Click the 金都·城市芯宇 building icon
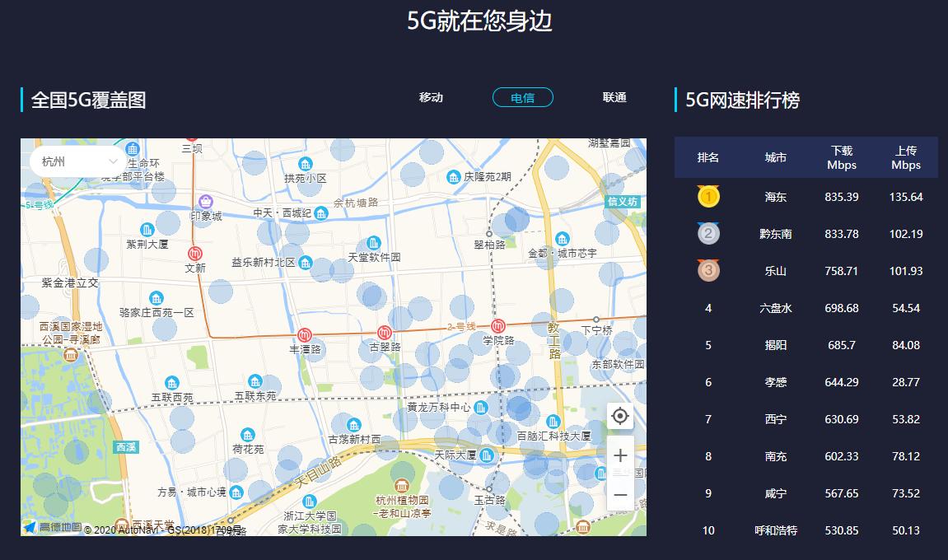 (x=563, y=238)
